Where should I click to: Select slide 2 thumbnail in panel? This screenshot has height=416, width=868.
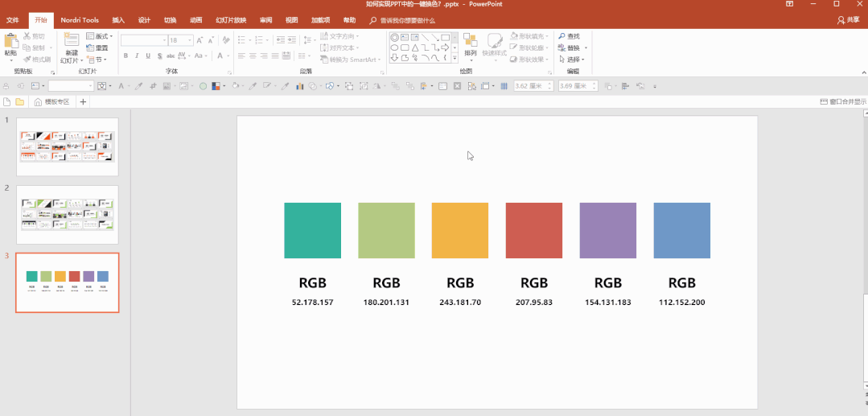pyautogui.click(x=68, y=215)
